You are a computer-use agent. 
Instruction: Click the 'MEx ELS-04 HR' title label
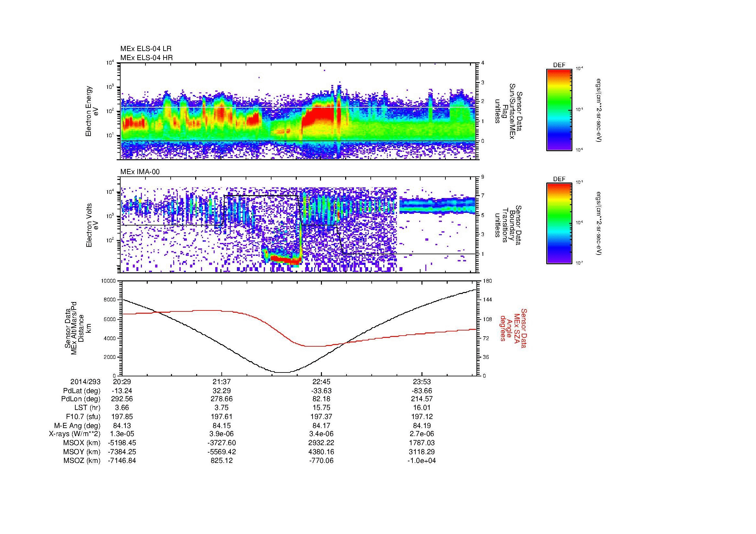click(146, 58)
